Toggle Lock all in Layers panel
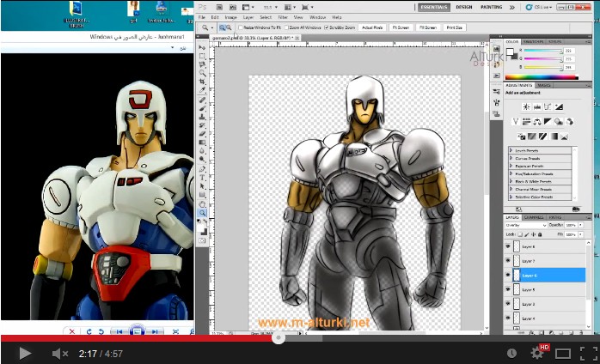 [540, 234]
